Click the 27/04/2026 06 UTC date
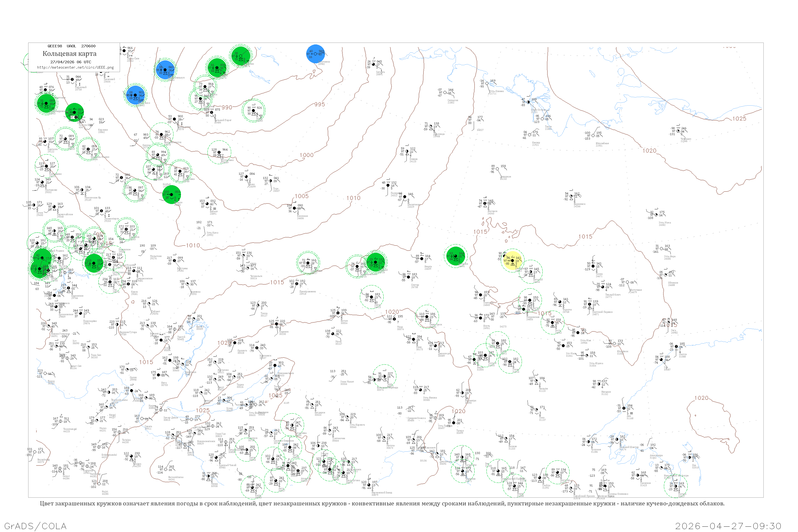Image resolution: width=798 pixels, height=532 pixels. 70,62
